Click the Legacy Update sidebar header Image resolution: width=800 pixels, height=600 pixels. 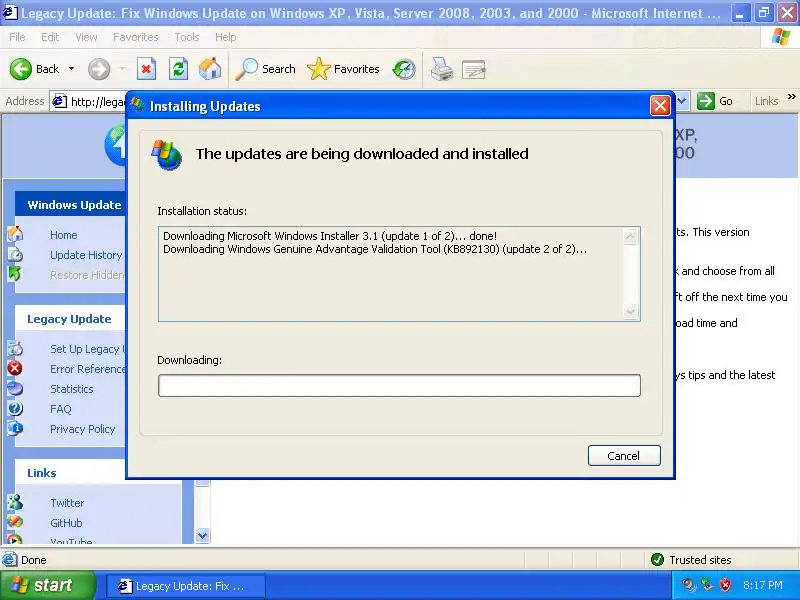pos(69,319)
